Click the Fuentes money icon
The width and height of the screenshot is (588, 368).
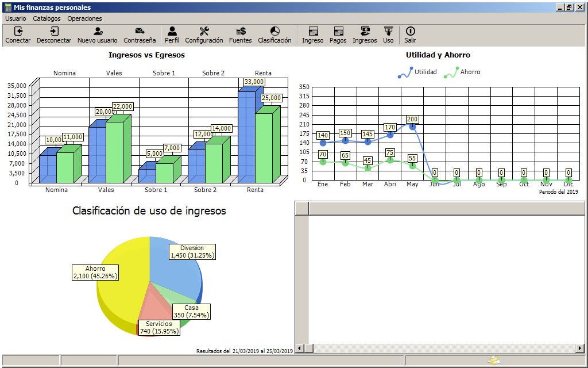click(241, 32)
